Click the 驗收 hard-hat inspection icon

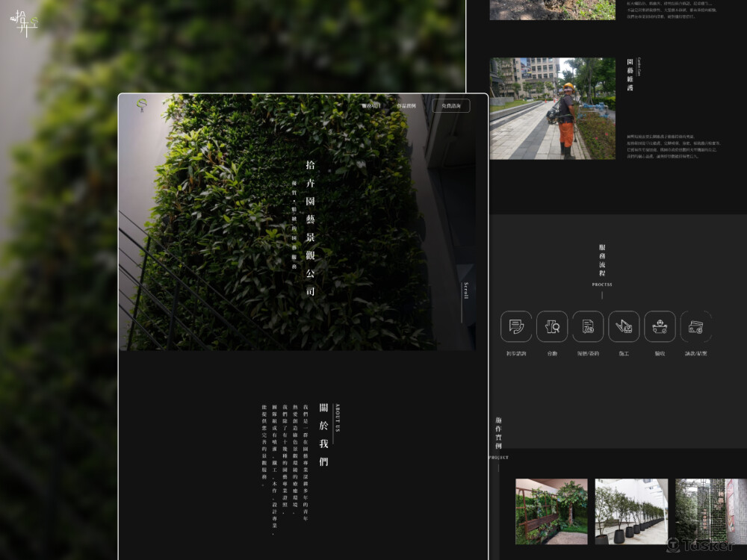point(660,327)
